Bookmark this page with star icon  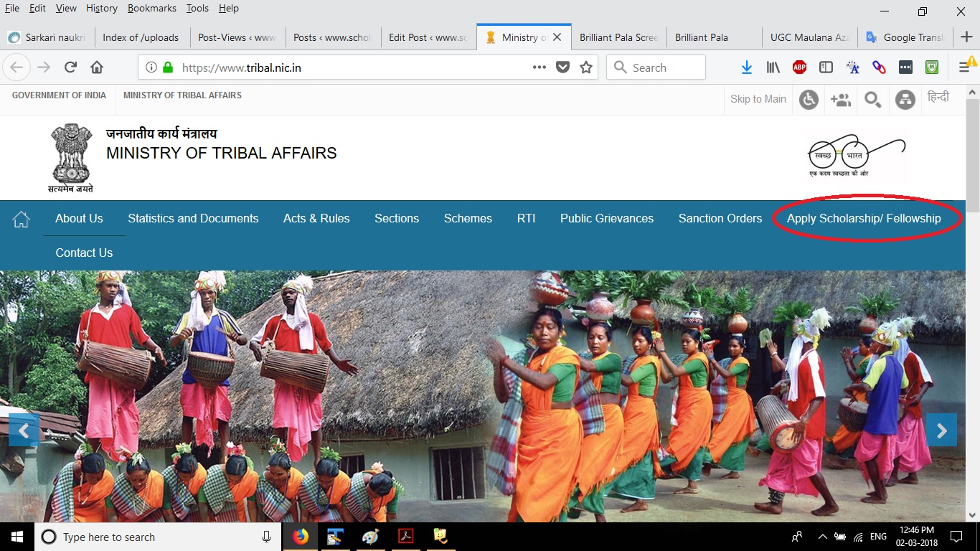[586, 67]
